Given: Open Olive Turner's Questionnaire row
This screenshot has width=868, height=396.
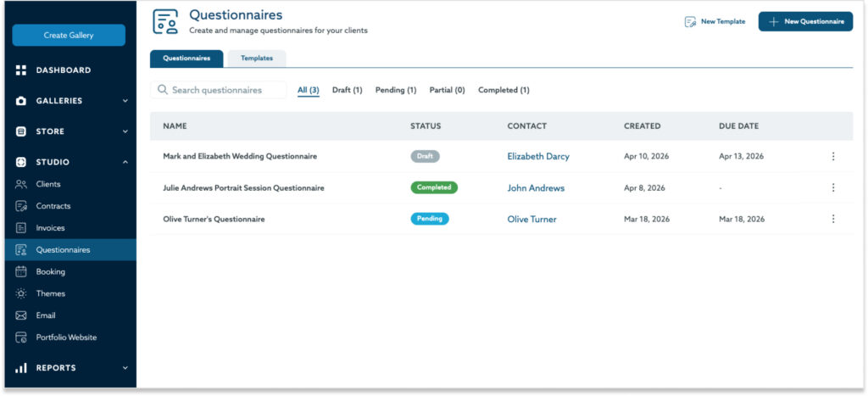Looking at the screenshot, I should point(214,220).
